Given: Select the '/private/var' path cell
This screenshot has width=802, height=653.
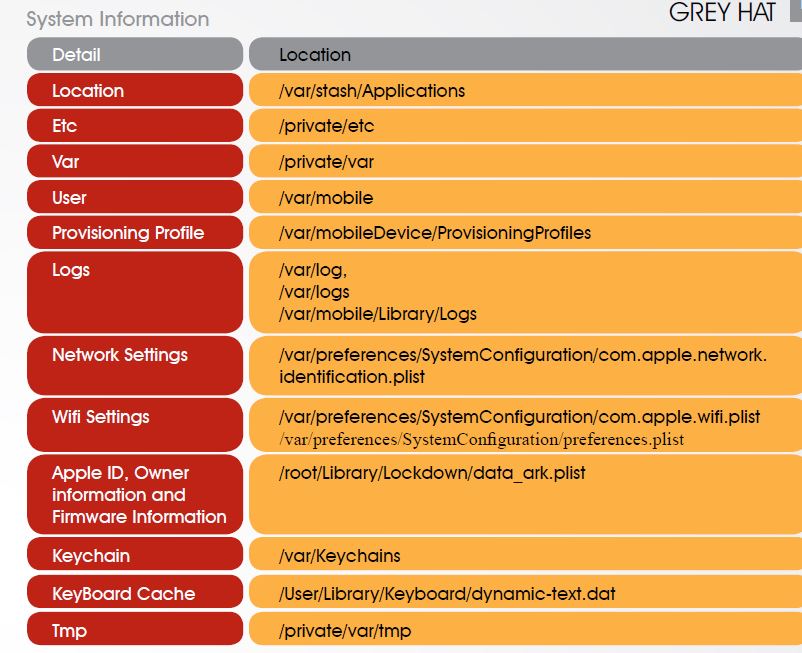Looking at the screenshot, I should [x=525, y=162].
